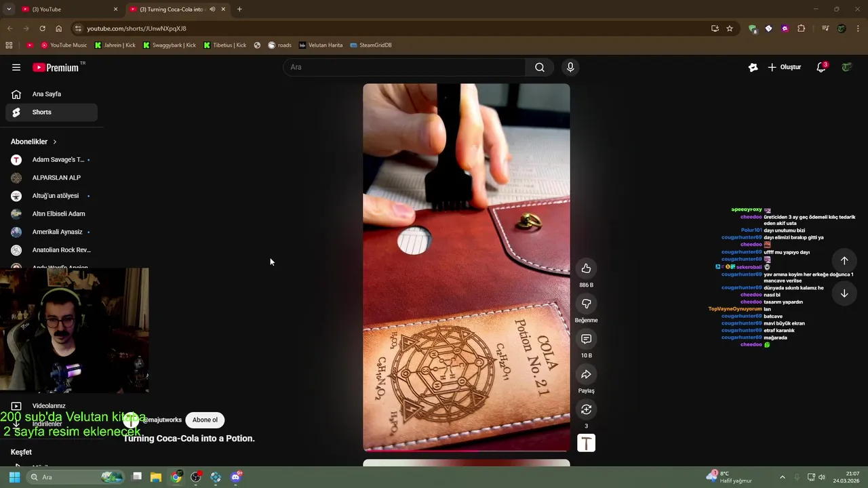868x488 pixels.
Task: Show hidden system tray icons
Action: 782,477
